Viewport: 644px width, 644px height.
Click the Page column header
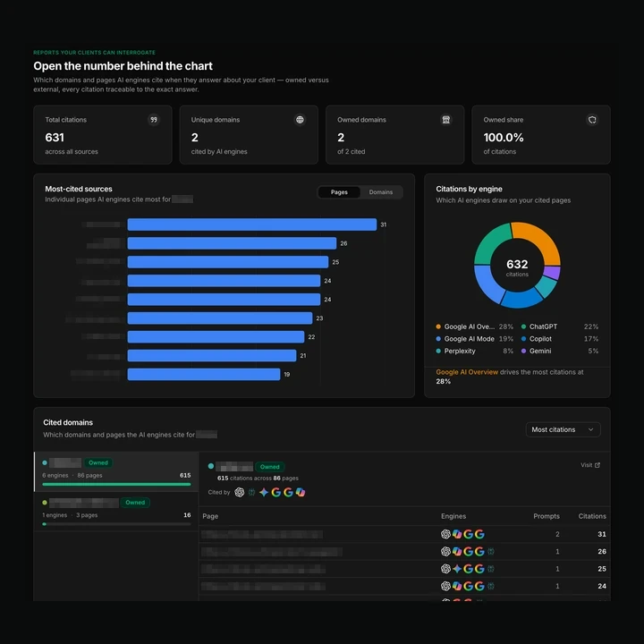[210, 516]
